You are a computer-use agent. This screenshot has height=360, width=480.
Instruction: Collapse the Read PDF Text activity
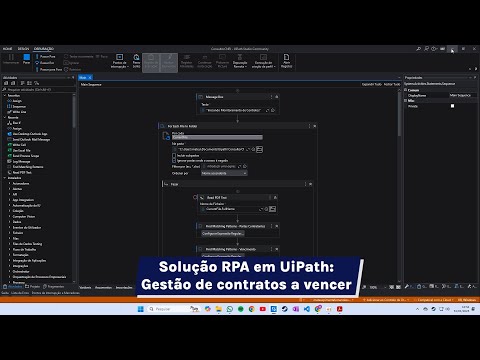point(275,197)
